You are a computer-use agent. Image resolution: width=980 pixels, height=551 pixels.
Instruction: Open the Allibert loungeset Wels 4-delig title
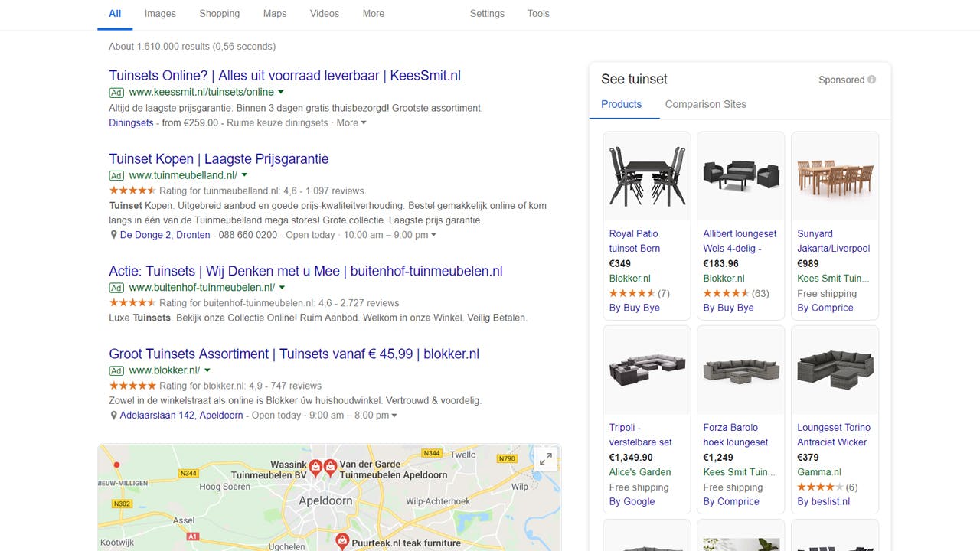coord(740,241)
